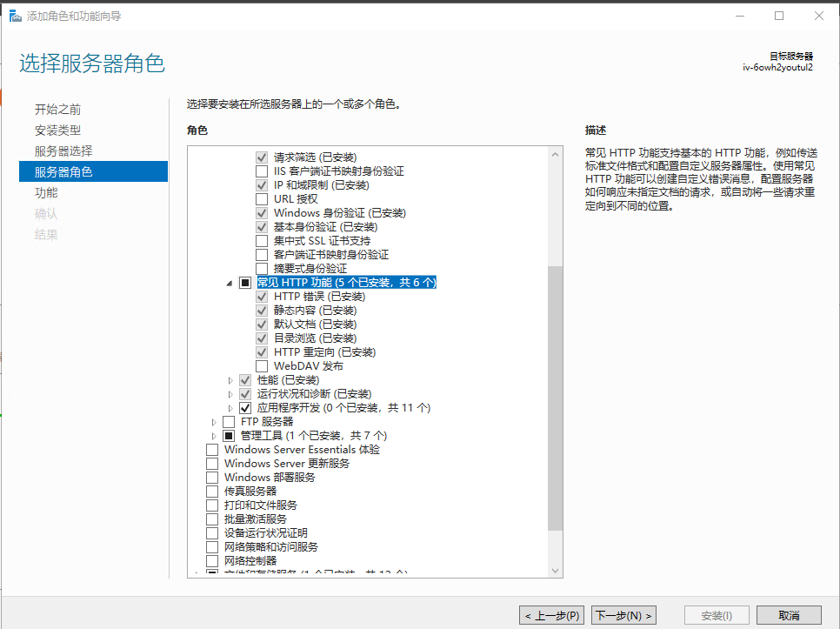
Task: Enable the 摘要式身份验证 checkbox
Action: click(262, 269)
